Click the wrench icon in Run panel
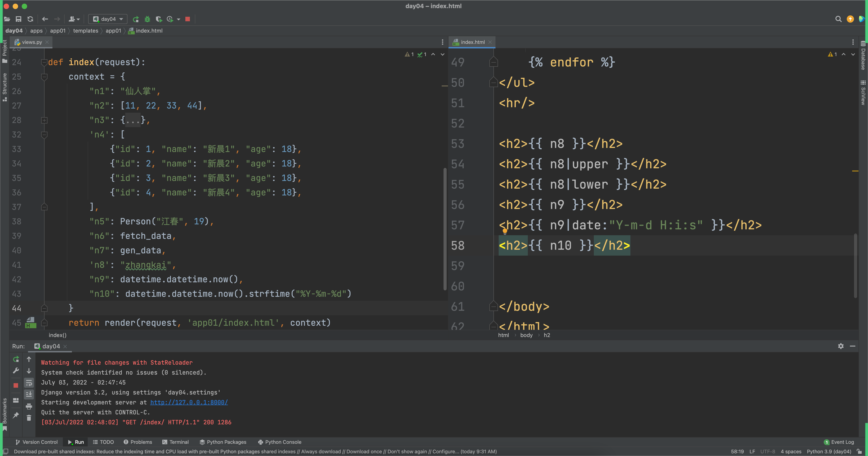The width and height of the screenshot is (868, 456). click(x=16, y=371)
